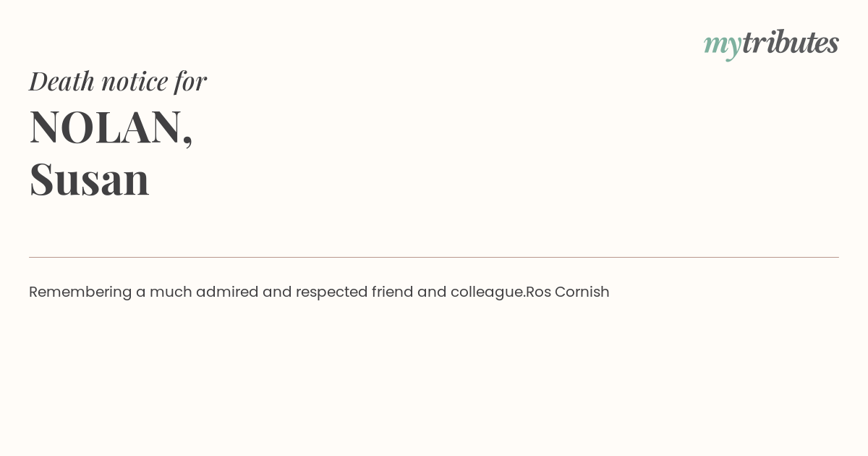Click the word "Remembering" in tribute
The height and width of the screenshot is (456, 868).
80,292
